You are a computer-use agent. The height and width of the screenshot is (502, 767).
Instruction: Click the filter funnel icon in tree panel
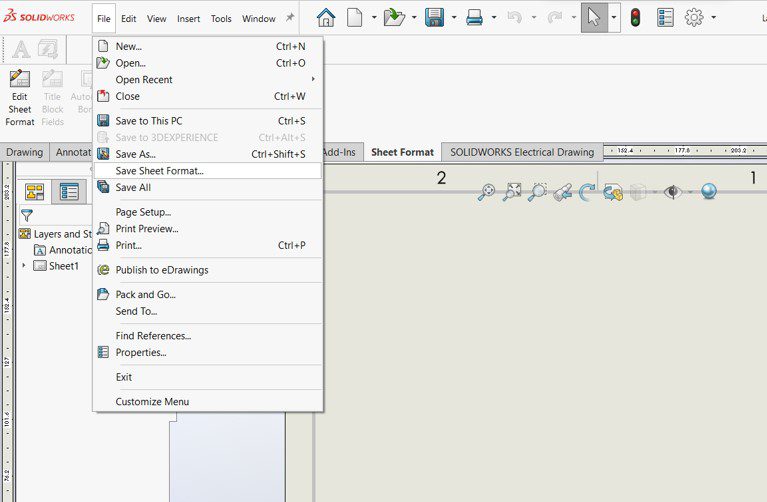pyautogui.click(x=27, y=215)
